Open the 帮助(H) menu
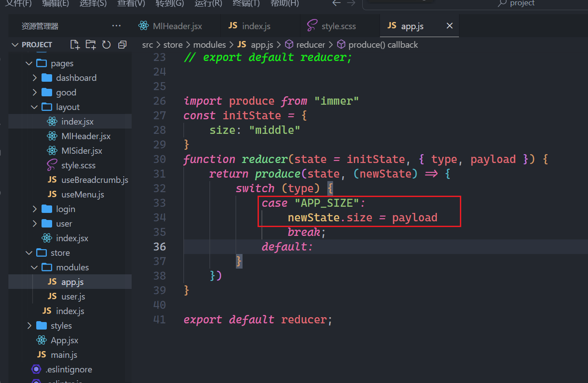Viewport: 588px width, 383px height. 285,3
